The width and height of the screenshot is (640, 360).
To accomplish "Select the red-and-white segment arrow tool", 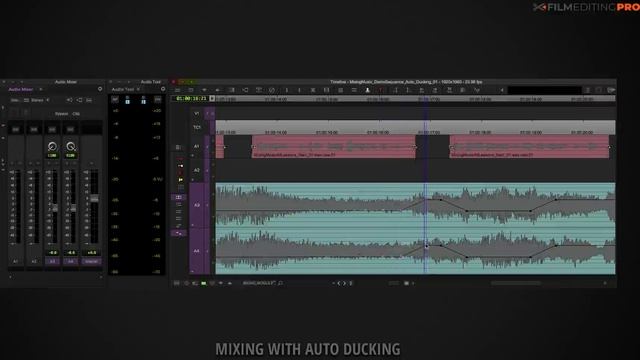I will (180, 166).
